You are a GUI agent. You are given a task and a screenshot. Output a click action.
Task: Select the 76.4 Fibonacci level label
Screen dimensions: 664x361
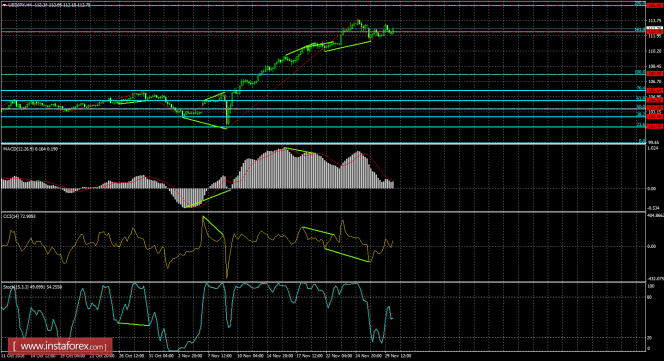(x=641, y=89)
